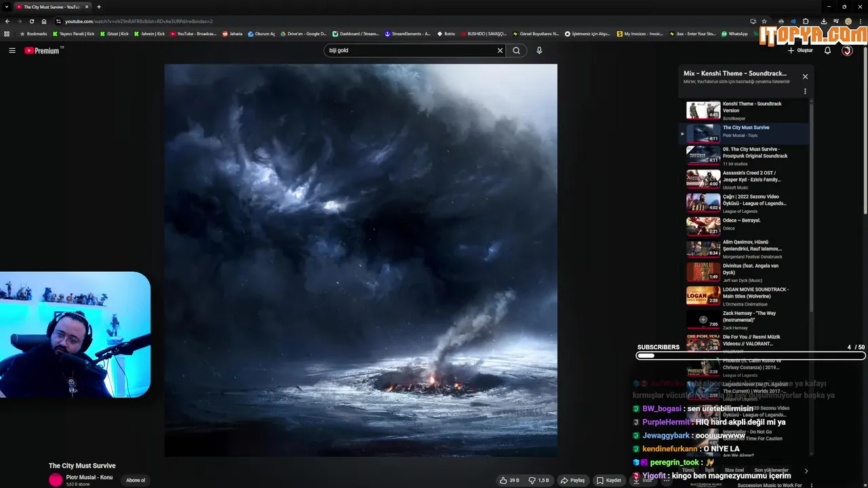Screen dimensions: 868x488
Task: Bookmark this page with the star
Action: point(764,21)
